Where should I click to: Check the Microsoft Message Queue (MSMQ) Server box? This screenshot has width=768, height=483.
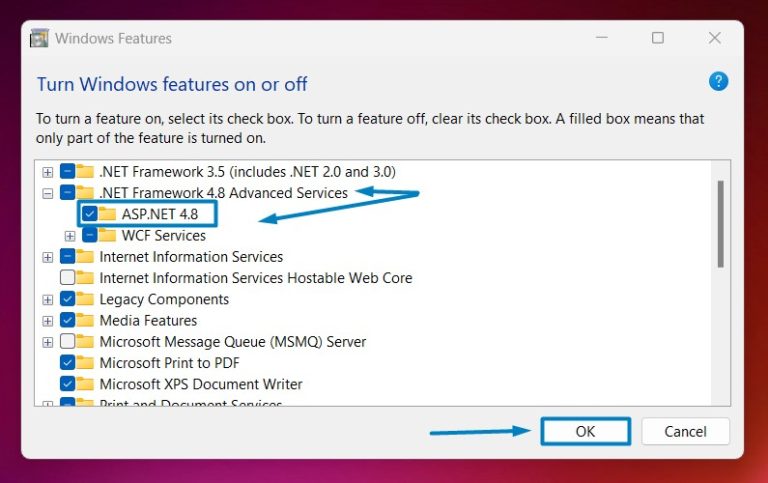coord(68,341)
